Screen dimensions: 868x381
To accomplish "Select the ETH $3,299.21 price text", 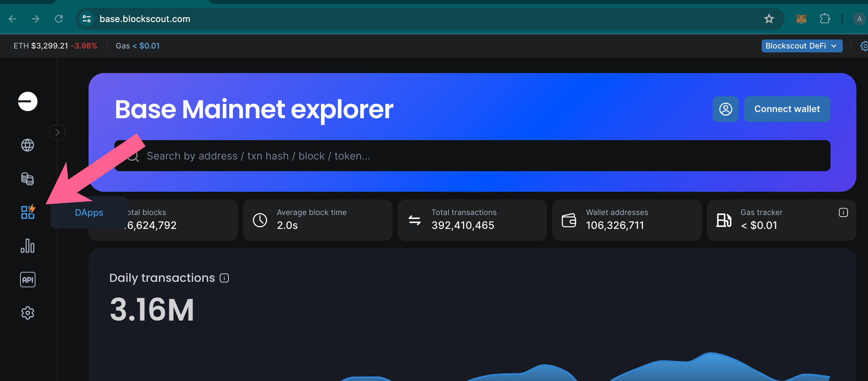I will coord(41,46).
